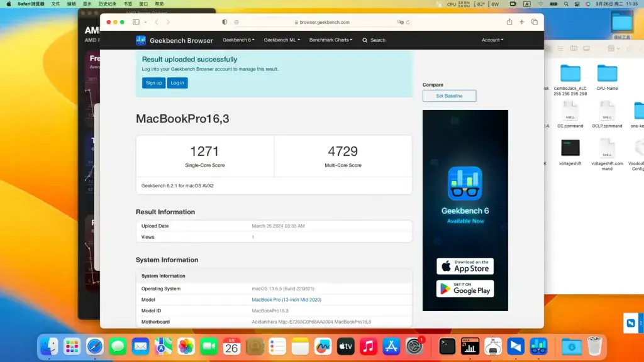Screen dimensions: 644x362
Task: Open Maps from the Dock
Action: point(163,346)
